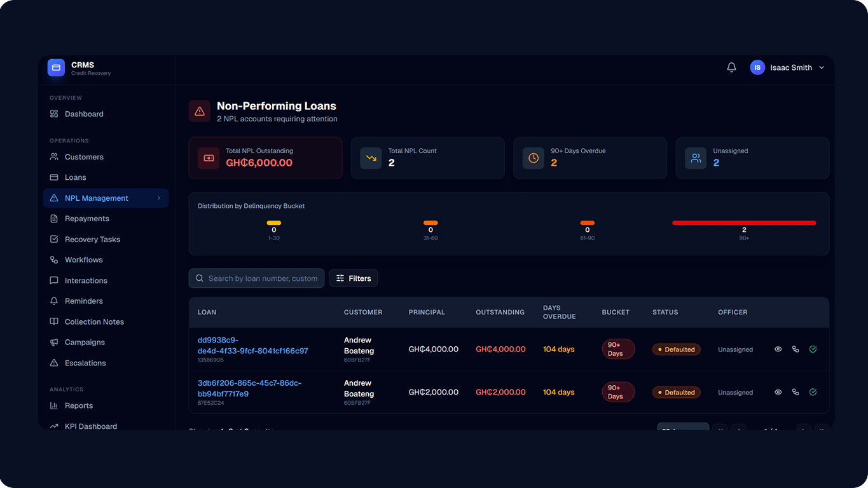Open the Isaac Smith account dropdown
The width and height of the screenshot is (868, 488).
[789, 67]
